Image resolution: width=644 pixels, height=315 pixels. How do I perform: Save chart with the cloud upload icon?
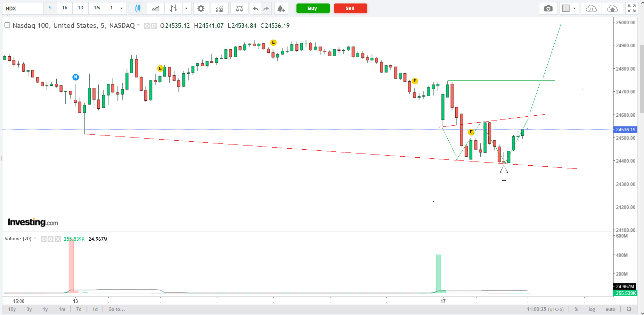click(612, 8)
